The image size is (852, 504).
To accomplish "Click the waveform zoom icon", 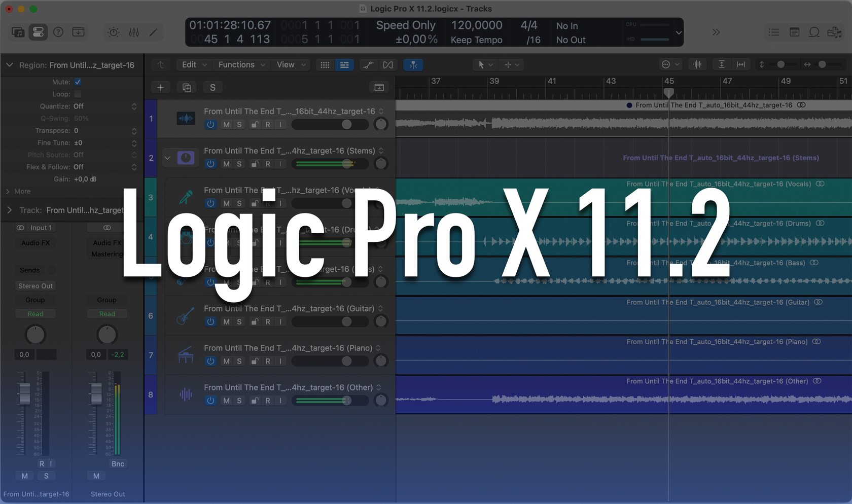I will (x=697, y=64).
